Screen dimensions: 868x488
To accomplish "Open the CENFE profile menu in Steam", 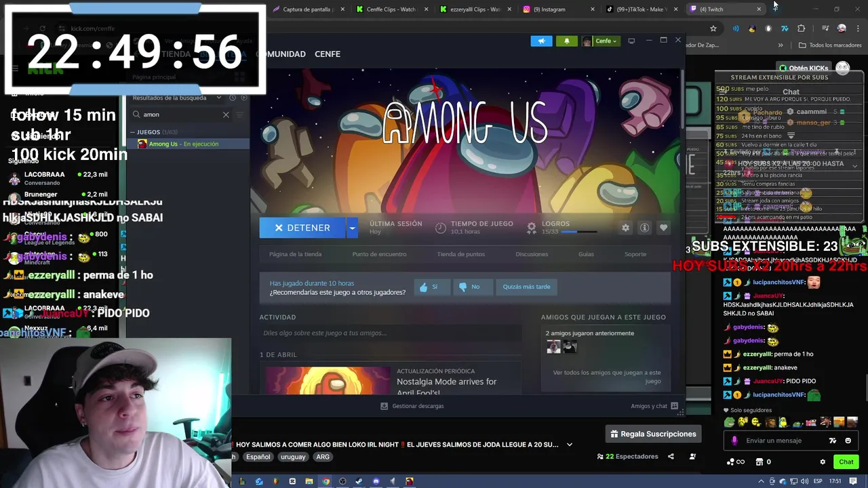I will pos(328,54).
